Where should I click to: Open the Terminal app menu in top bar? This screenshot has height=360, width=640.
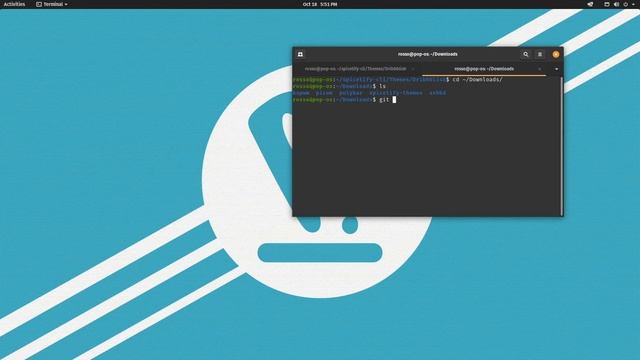tap(52, 4)
